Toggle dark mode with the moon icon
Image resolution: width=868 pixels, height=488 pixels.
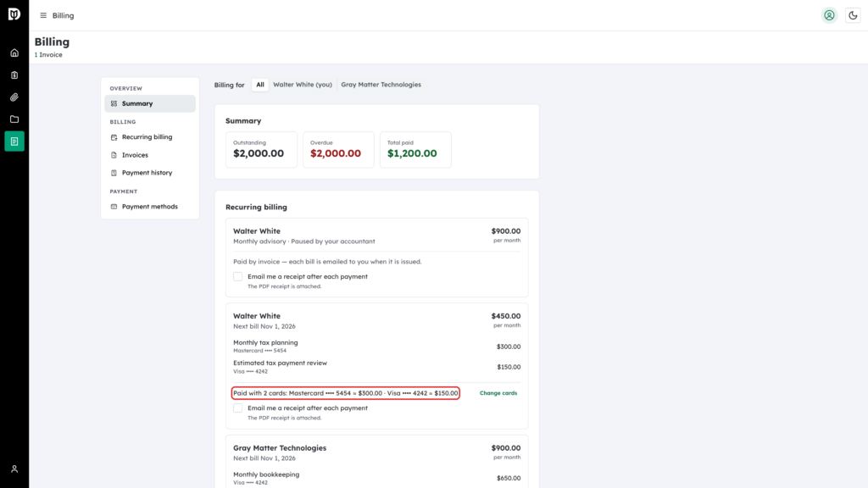pyautogui.click(x=853, y=15)
